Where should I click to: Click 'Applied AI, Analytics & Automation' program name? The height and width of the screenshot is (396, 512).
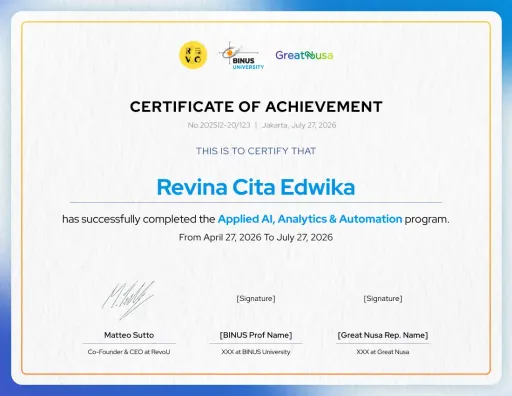[x=310, y=219]
